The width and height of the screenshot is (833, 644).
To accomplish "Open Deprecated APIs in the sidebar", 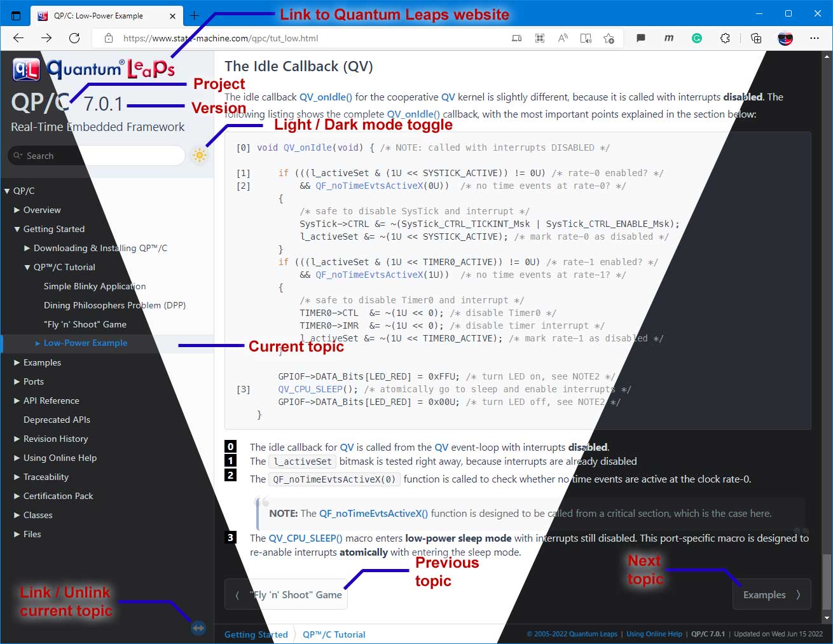I will click(57, 420).
